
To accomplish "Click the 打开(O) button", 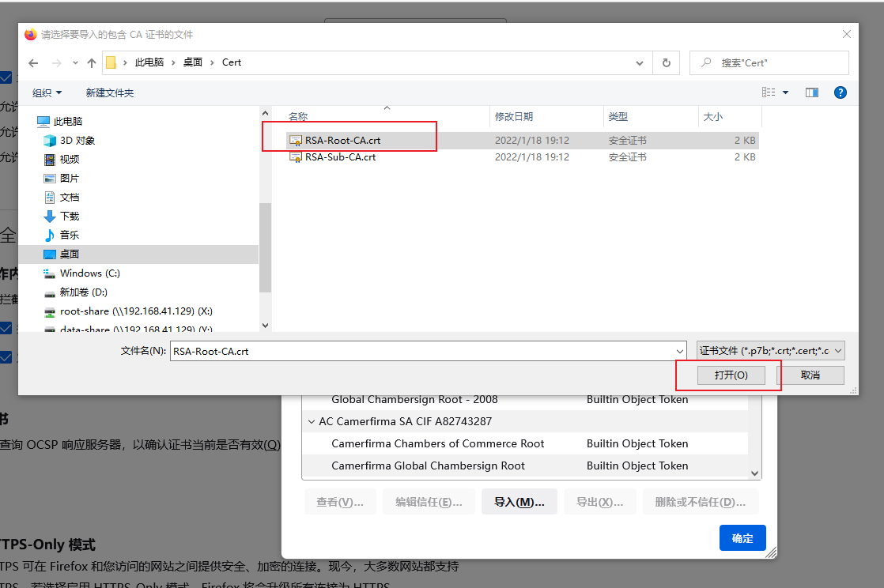I will coord(731,375).
